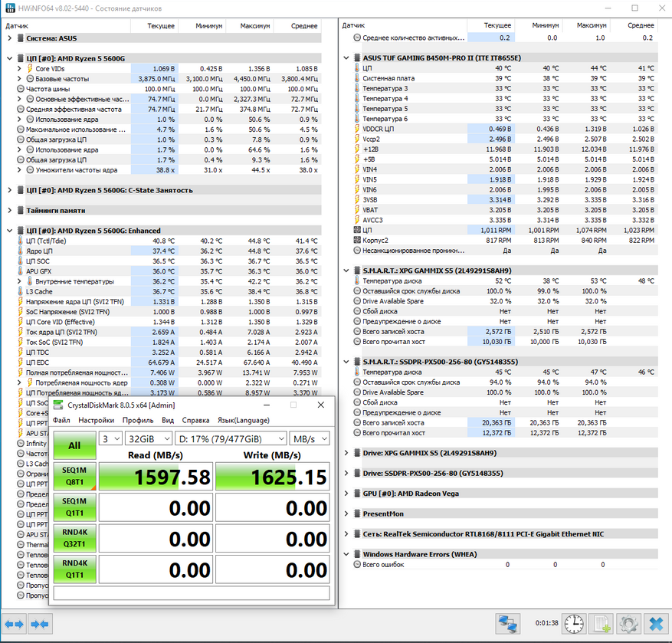This screenshot has width=672, height=643.
Task: Open the Файл menu in CrystalDiskMark
Action: [61, 420]
